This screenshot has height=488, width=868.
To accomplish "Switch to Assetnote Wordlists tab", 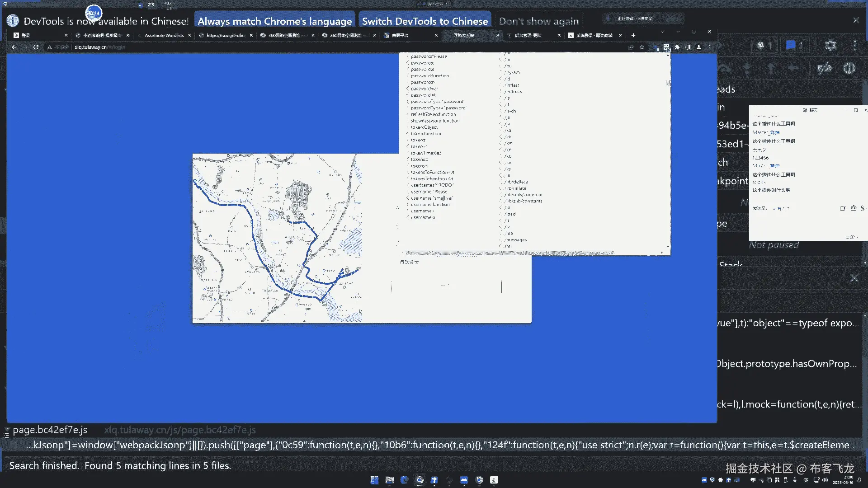I will (164, 35).
